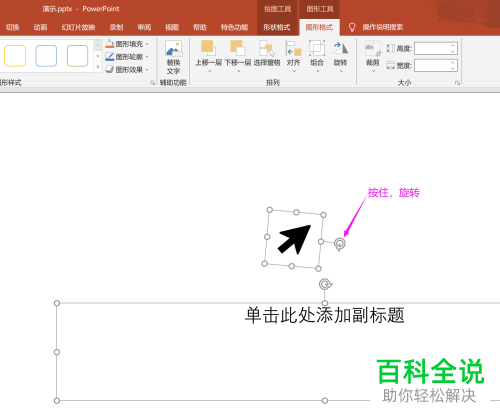Click the 替换文字 alt text icon
Screen dimensions: 500x416
174,49
